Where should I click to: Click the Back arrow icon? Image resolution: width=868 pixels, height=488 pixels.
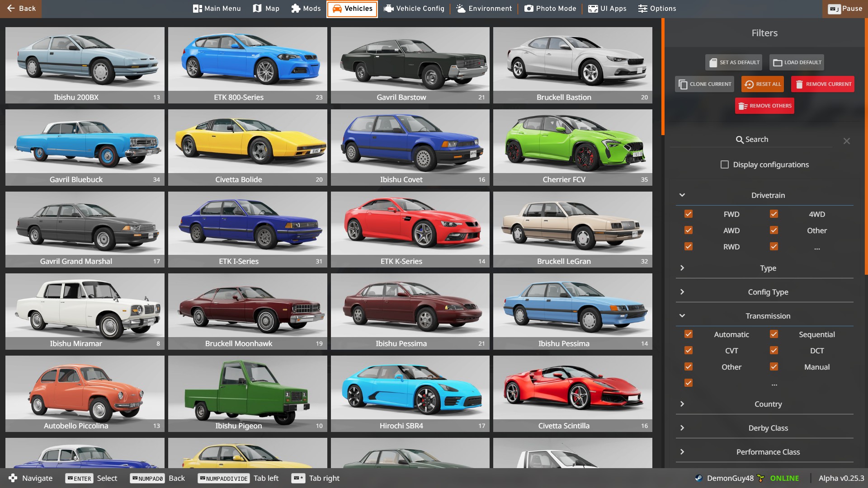[11, 9]
